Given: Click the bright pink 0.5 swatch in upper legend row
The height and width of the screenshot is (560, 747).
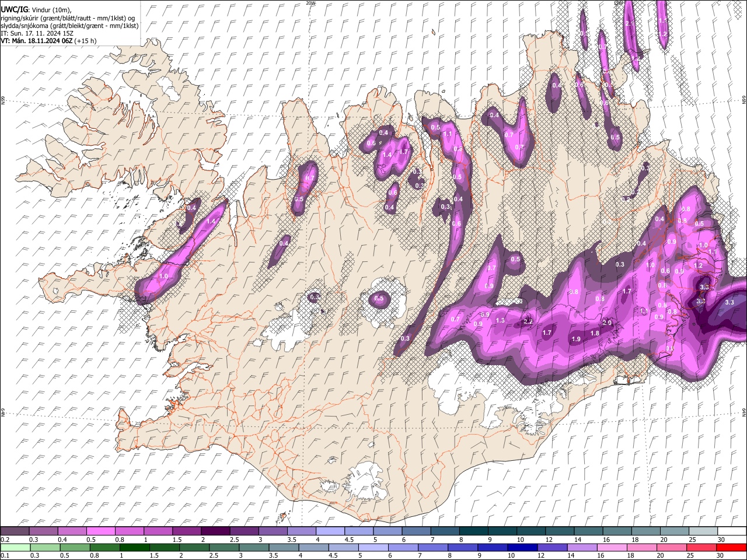Looking at the screenshot, I should pyautogui.click(x=100, y=531).
